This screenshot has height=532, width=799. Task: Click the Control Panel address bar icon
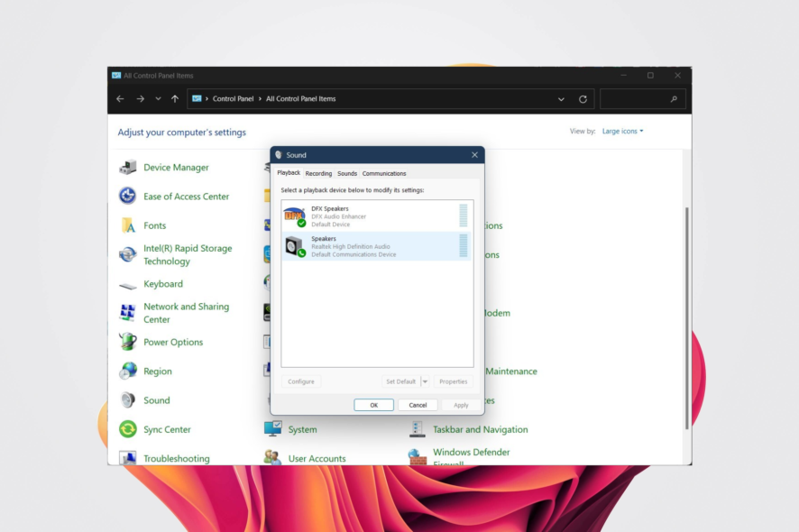(197, 99)
